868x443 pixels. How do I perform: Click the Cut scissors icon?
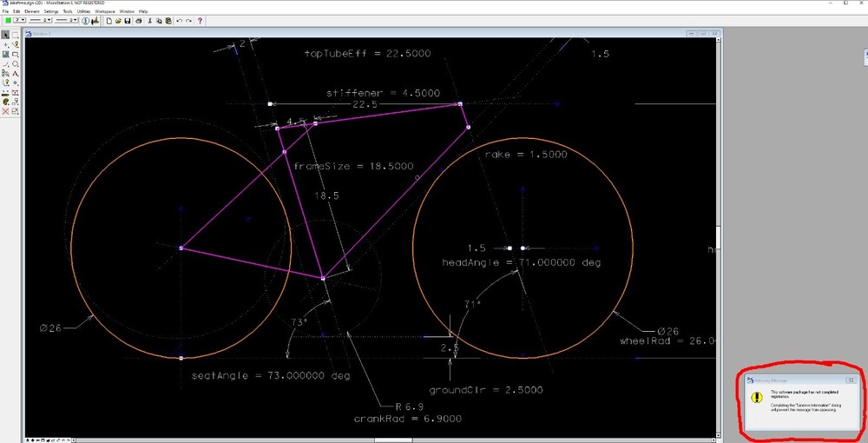[150, 20]
